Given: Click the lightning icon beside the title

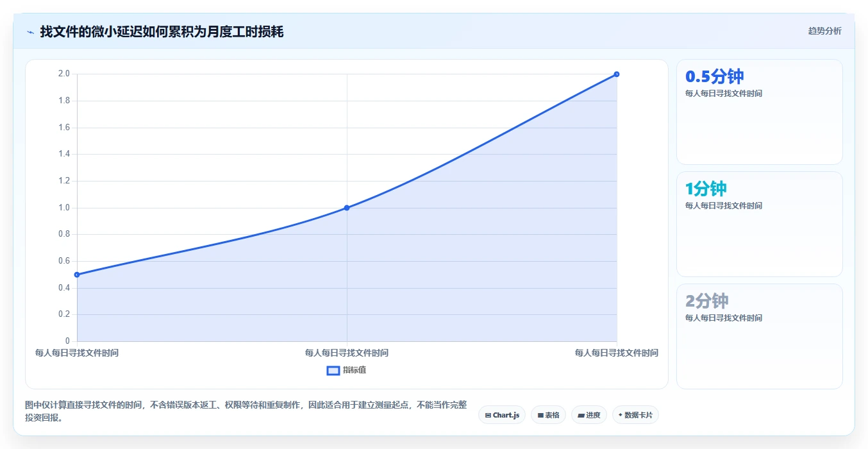Looking at the screenshot, I should tap(30, 32).
